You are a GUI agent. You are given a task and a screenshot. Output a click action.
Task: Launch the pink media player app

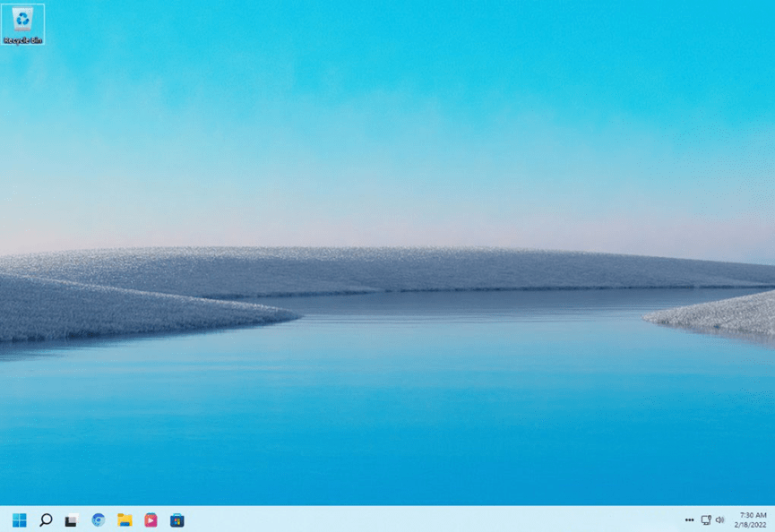[151, 519]
